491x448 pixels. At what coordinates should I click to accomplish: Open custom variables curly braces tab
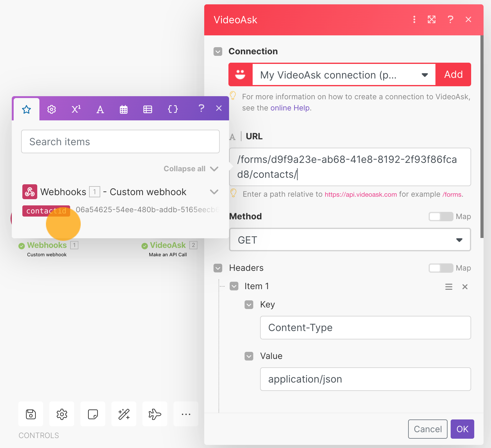(173, 109)
